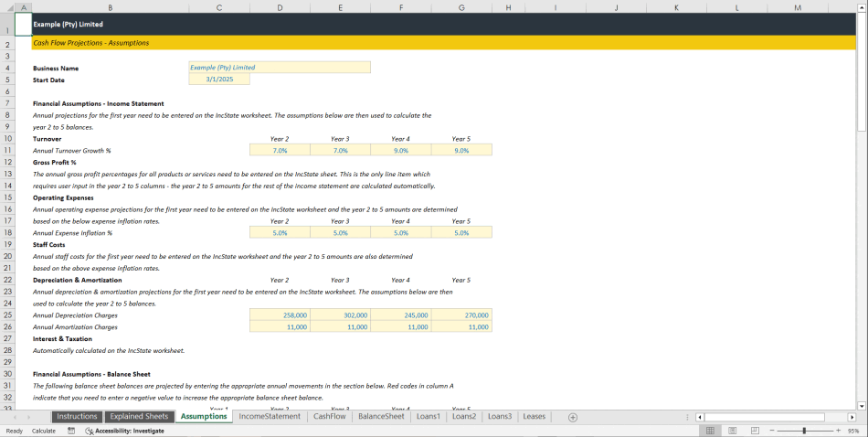Screen dimensions: 868x437
Task: Click the vertical scrollbar down arrow
Action: (x=862, y=405)
